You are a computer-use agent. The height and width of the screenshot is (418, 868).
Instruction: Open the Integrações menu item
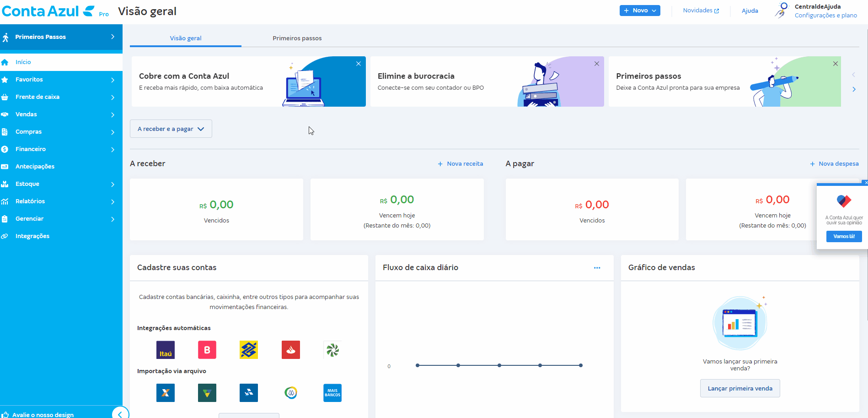pyautogui.click(x=61, y=236)
